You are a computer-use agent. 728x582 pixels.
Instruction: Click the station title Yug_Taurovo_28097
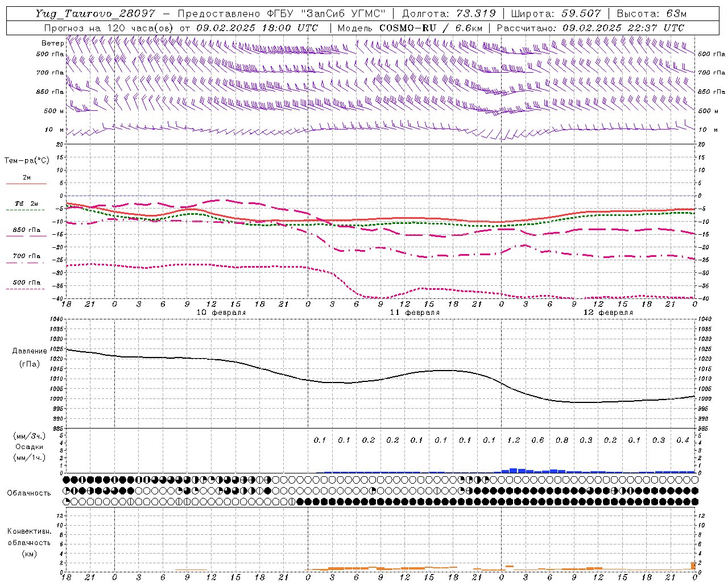95,14
